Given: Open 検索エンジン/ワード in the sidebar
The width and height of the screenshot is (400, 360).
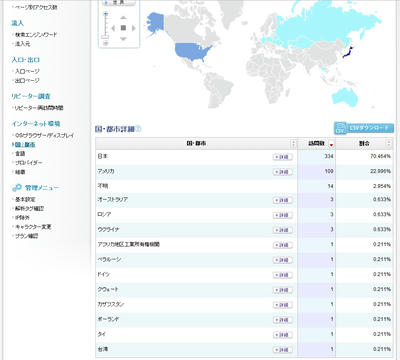Looking at the screenshot, I should click(36, 34).
